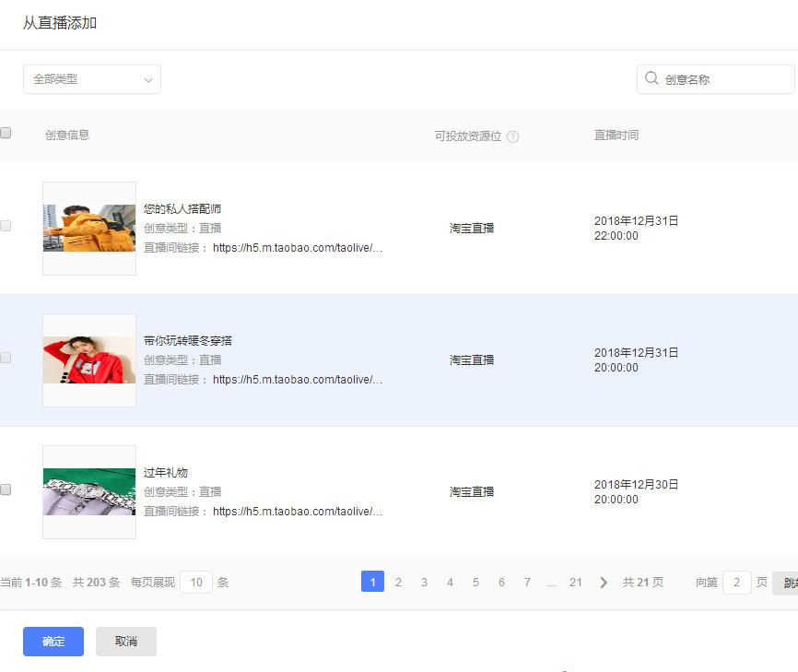
Task: Open the 过年礼物 watch thumbnail
Action: click(x=89, y=492)
